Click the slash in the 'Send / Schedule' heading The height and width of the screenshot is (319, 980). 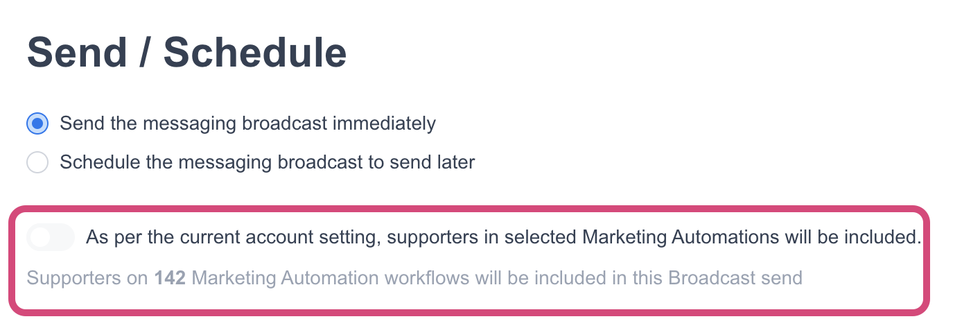pyautogui.click(x=144, y=53)
